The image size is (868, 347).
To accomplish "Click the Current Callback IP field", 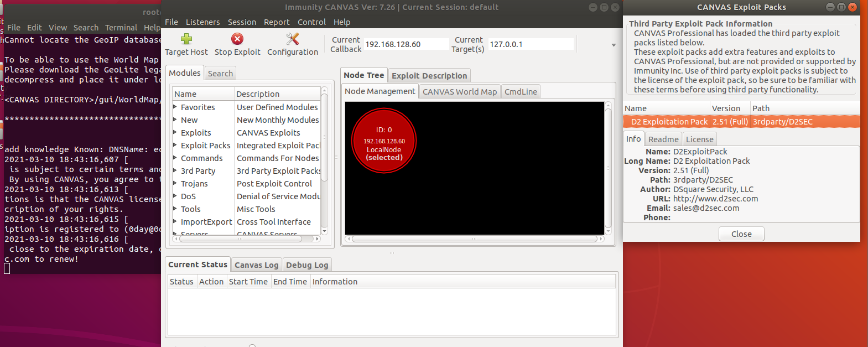I will [406, 44].
